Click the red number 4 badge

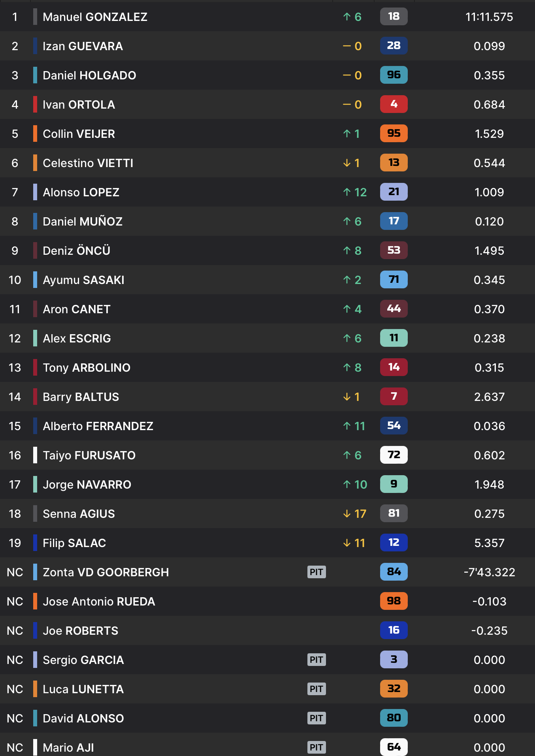tap(394, 104)
